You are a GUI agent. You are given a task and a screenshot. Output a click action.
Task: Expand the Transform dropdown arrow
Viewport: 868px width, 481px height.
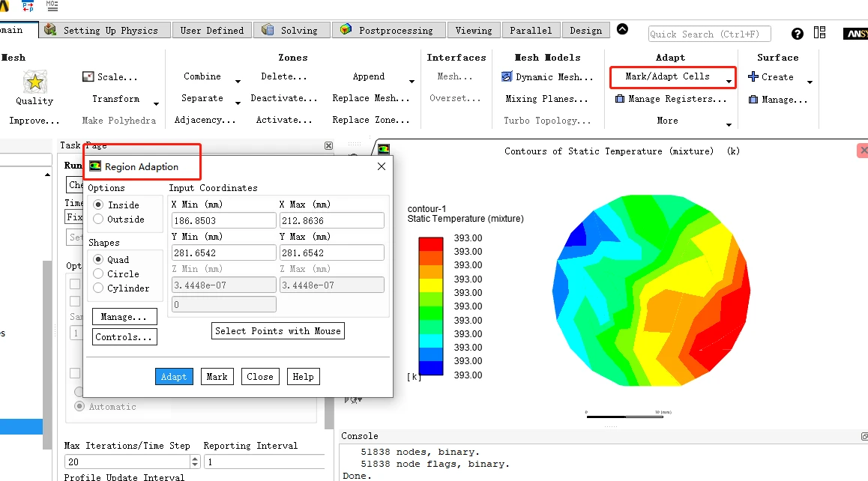click(x=156, y=104)
